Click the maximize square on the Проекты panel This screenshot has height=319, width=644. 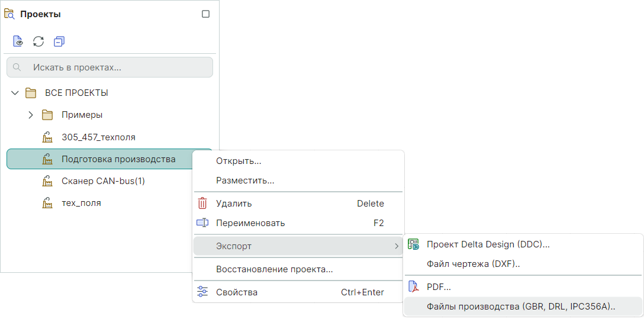pyautogui.click(x=206, y=14)
